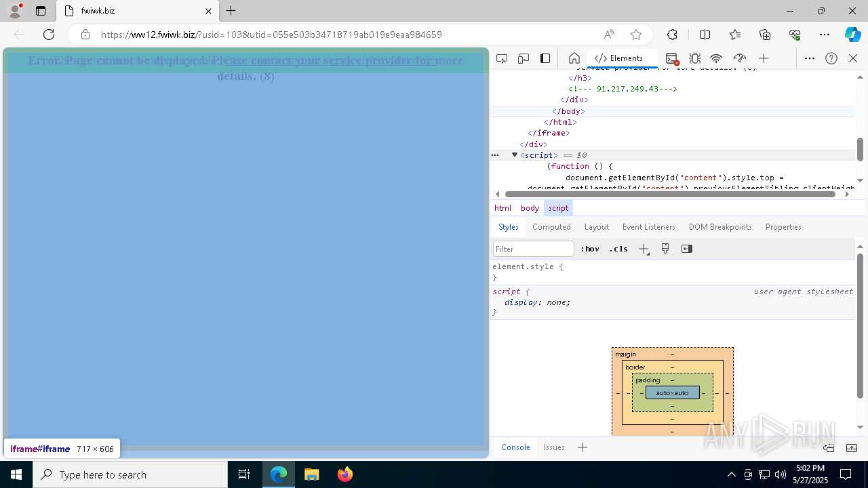The height and width of the screenshot is (488, 868).
Task: Activate Read aloud icon in address bar
Action: [609, 35]
